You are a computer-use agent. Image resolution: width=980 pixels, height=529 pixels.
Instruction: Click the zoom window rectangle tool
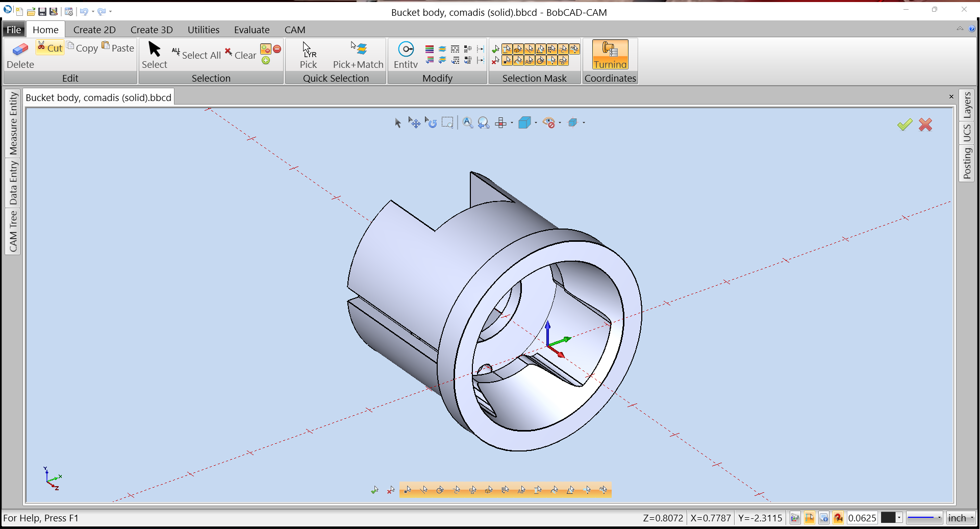click(x=447, y=122)
